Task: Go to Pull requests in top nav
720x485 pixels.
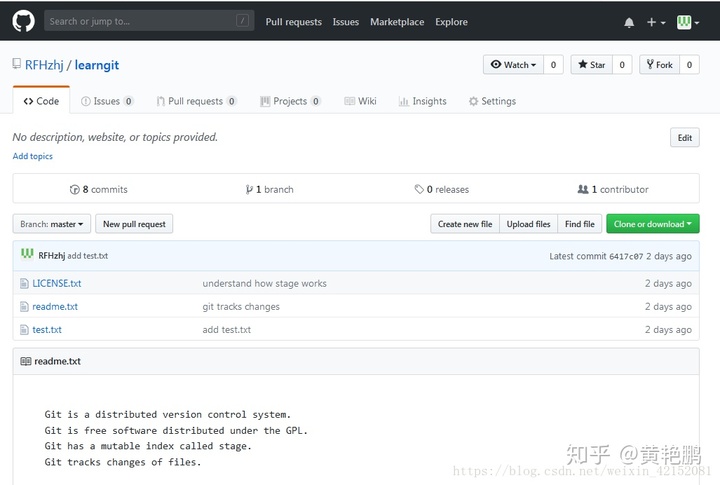Action: click(x=293, y=22)
